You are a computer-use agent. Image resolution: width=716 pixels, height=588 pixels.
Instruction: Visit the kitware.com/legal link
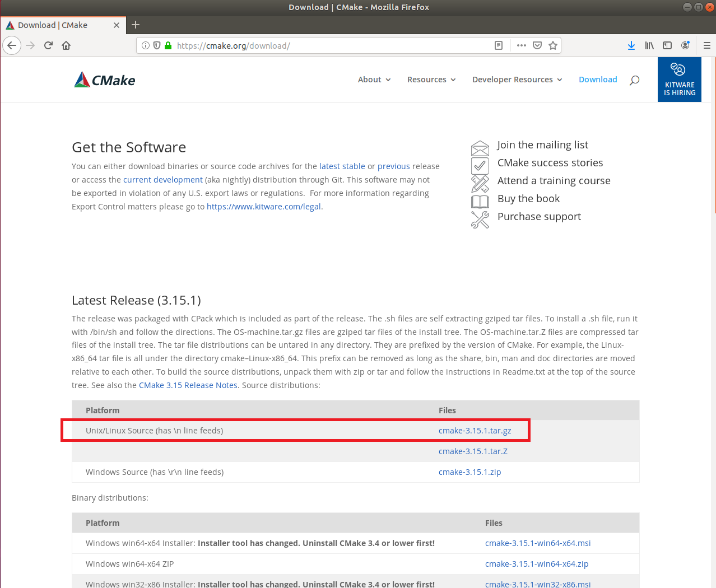coord(264,207)
